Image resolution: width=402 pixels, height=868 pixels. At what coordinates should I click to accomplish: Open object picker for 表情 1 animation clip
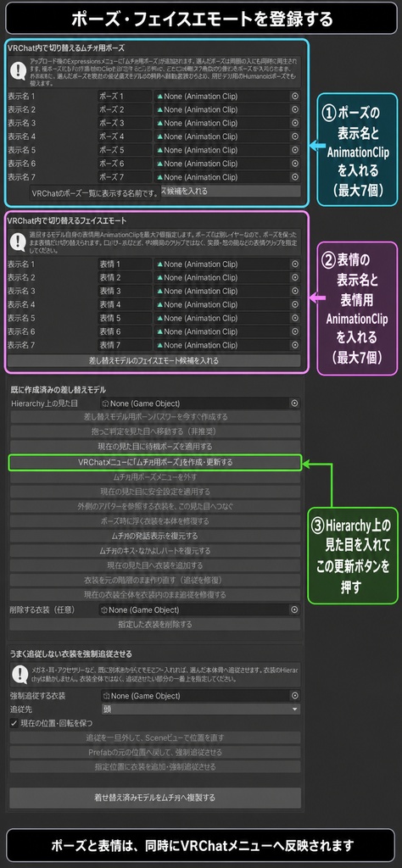tap(294, 264)
